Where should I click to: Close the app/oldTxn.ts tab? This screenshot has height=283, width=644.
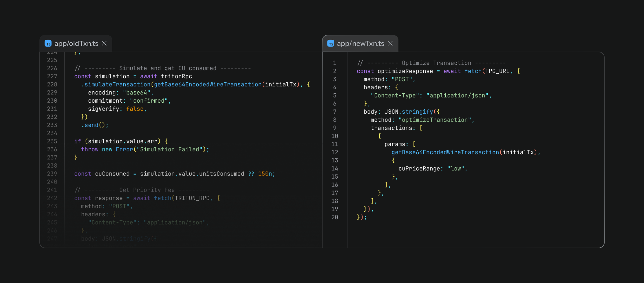tap(105, 43)
